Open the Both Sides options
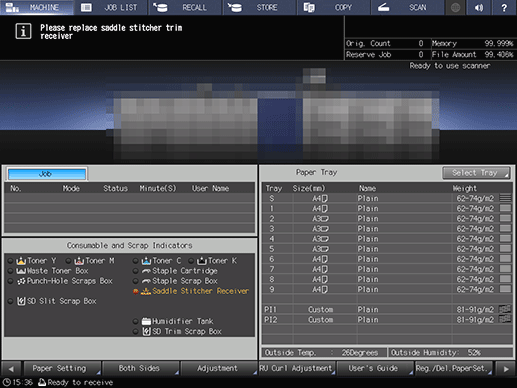This screenshot has height=388, width=517. tap(141, 368)
